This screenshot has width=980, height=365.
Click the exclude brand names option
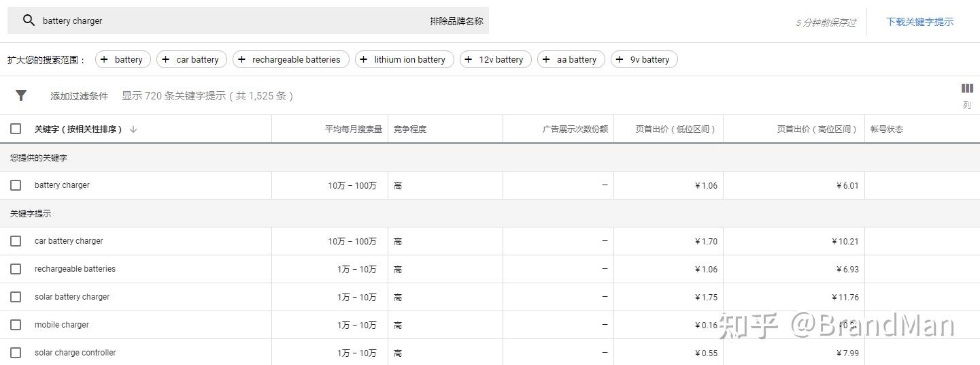click(456, 21)
